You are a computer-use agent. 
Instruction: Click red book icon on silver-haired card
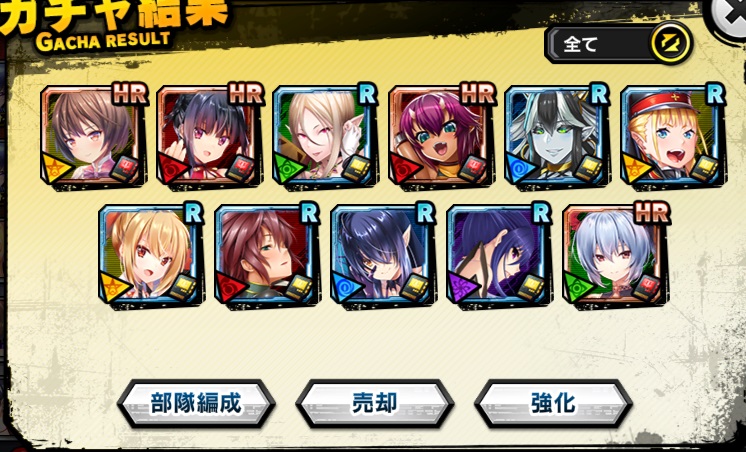coord(647,286)
